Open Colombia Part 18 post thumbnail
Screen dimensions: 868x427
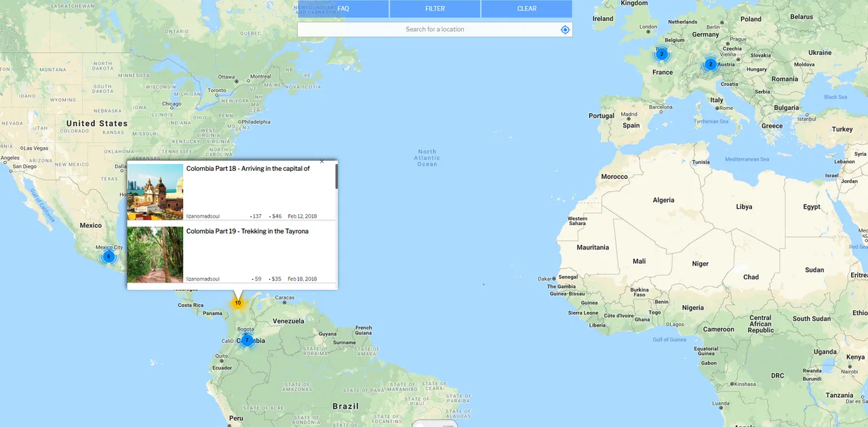tap(155, 192)
